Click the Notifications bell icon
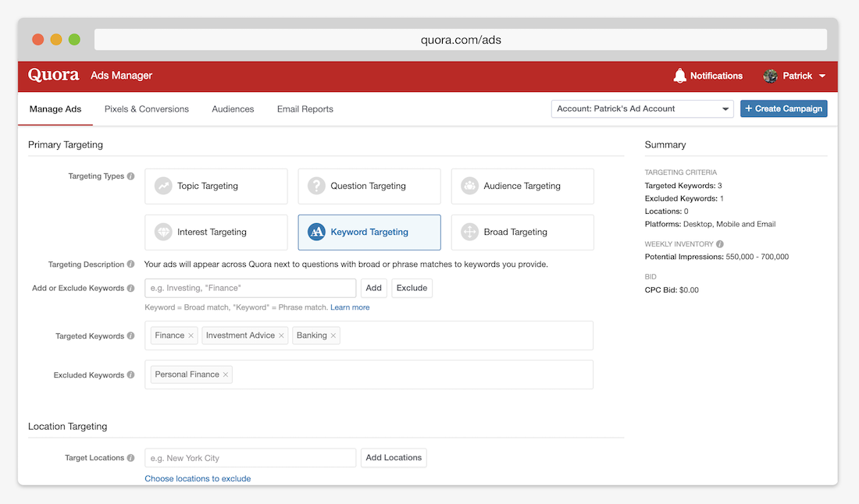859x504 pixels. coord(679,76)
